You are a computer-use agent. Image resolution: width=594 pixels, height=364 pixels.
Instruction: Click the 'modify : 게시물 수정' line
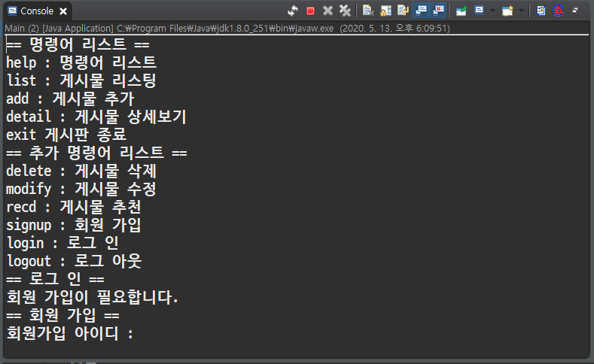pos(81,189)
